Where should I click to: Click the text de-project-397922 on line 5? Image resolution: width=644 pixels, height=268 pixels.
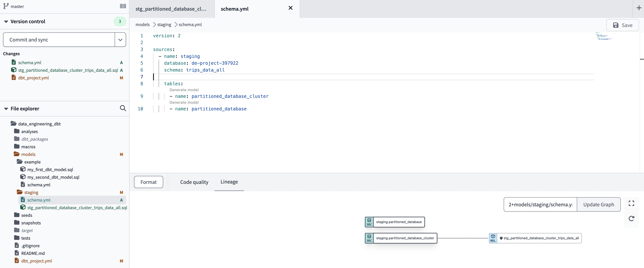215,63
